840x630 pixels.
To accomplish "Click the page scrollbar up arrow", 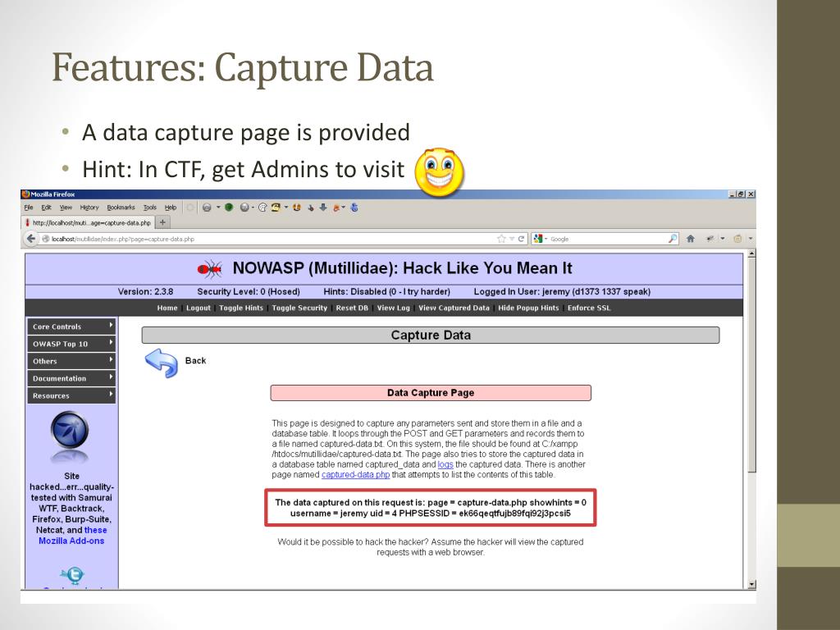I will [x=751, y=253].
